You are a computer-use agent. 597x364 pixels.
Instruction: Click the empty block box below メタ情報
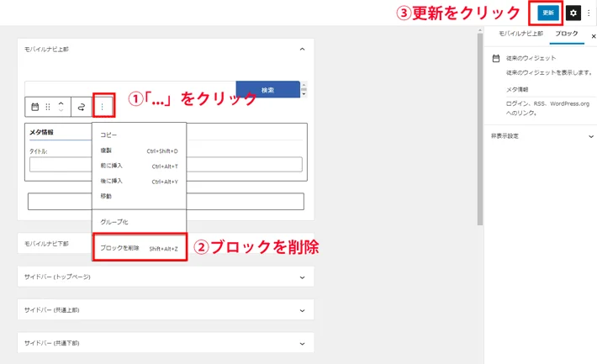(166, 202)
